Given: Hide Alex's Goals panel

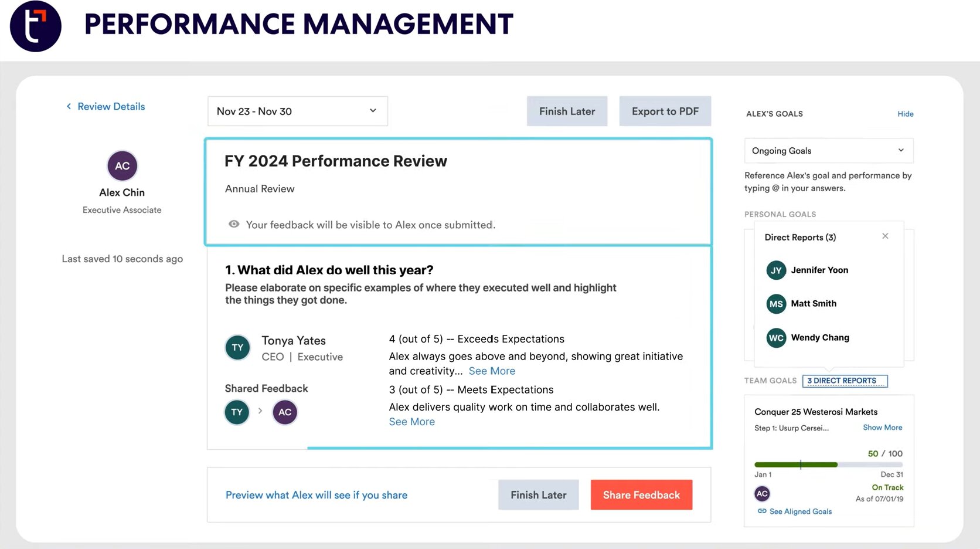Looking at the screenshot, I should pyautogui.click(x=905, y=114).
